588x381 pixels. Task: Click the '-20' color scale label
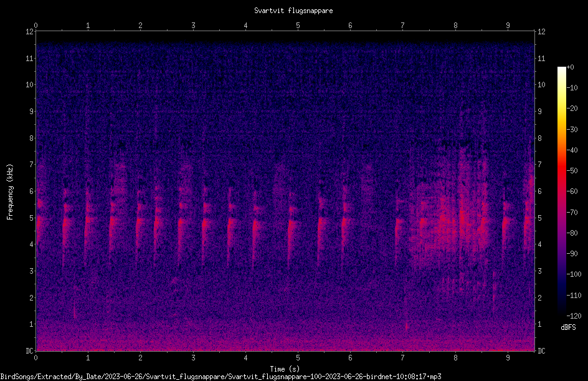click(572, 108)
